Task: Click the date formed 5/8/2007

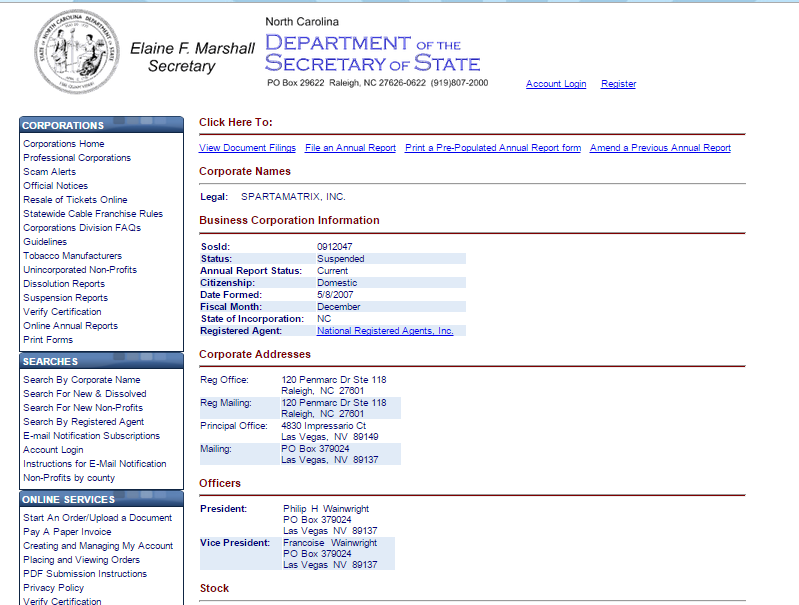Action: pos(335,295)
